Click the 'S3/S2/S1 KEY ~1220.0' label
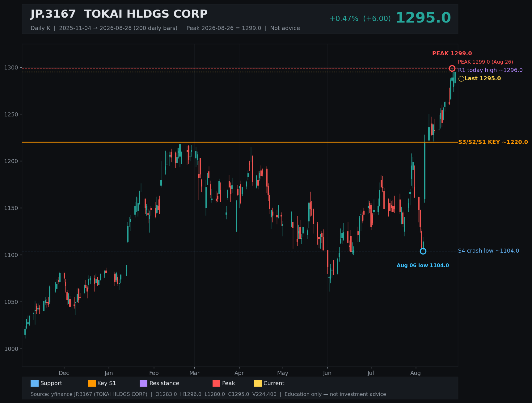This screenshot has width=532, height=403. (493, 142)
